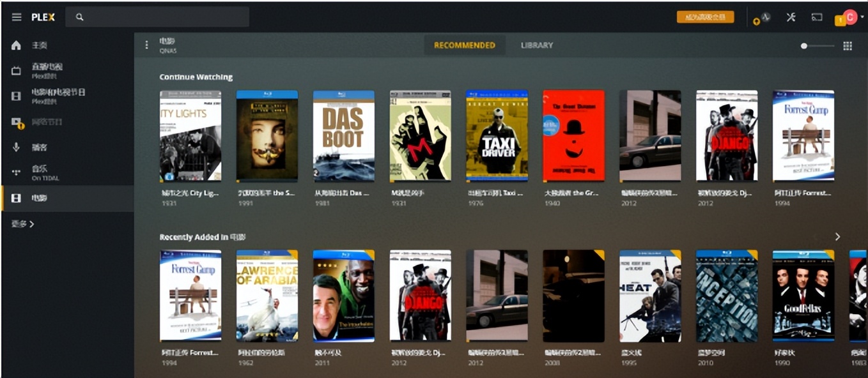
Task: Open the Live TV sidebar icon
Action: point(17,71)
